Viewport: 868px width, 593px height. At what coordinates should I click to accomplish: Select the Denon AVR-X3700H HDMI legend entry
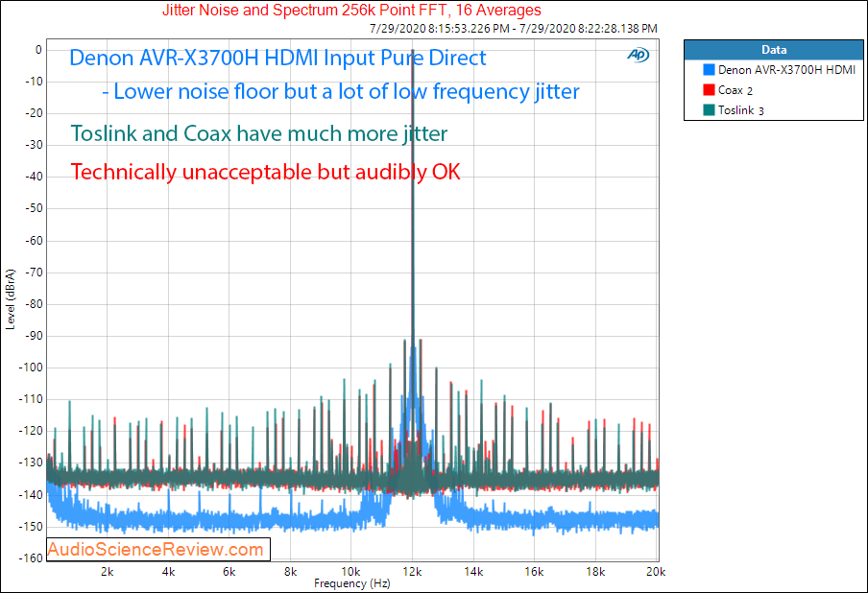click(x=786, y=70)
